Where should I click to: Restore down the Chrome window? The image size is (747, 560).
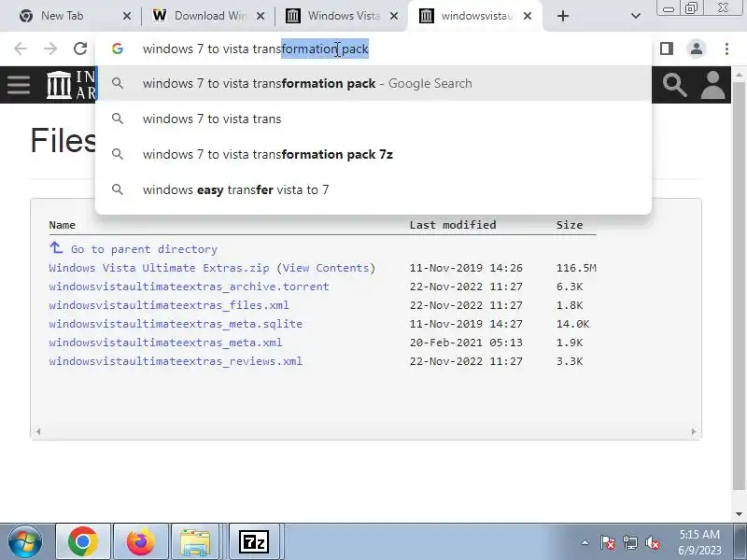pyautogui.click(x=691, y=8)
